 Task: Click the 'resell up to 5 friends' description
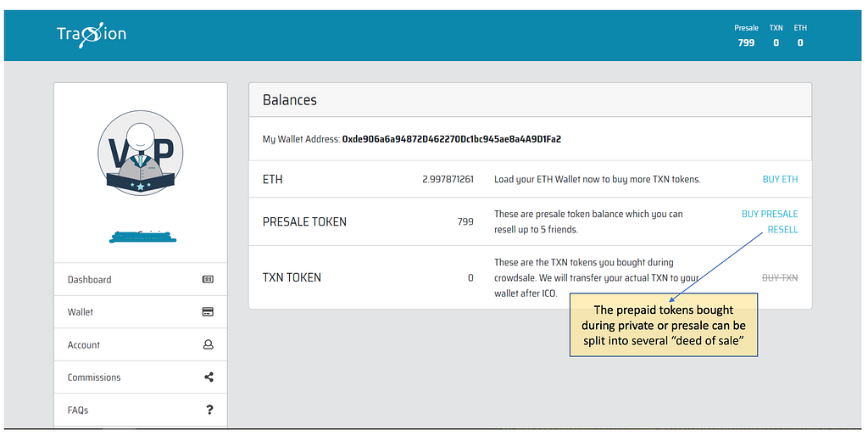[588, 221]
